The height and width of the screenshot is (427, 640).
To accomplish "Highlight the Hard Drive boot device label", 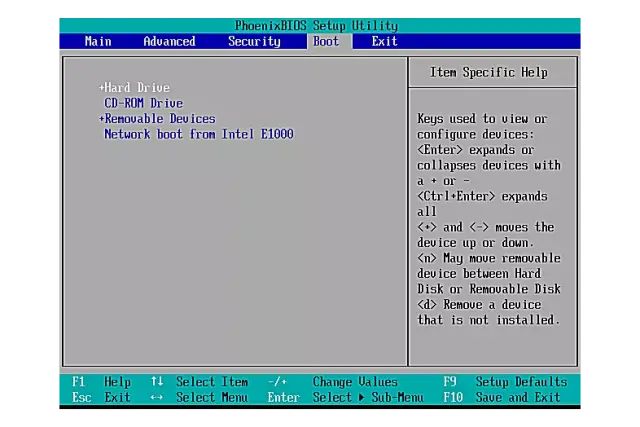I will point(138,88).
